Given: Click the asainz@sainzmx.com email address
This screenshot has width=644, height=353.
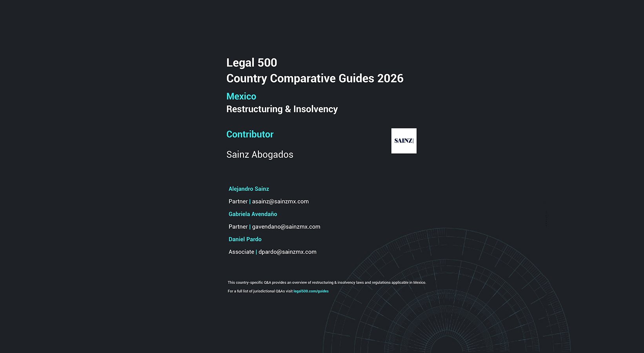Looking at the screenshot, I should pos(280,202).
